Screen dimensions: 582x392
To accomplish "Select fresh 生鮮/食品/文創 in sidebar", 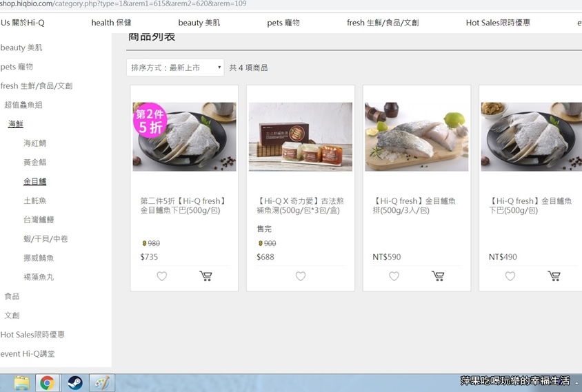I will point(37,85).
